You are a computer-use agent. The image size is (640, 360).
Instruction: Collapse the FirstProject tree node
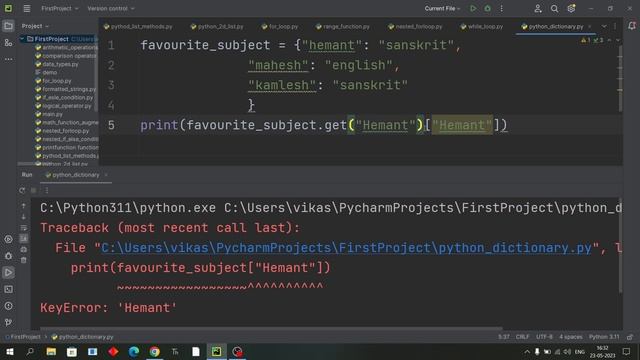22,39
